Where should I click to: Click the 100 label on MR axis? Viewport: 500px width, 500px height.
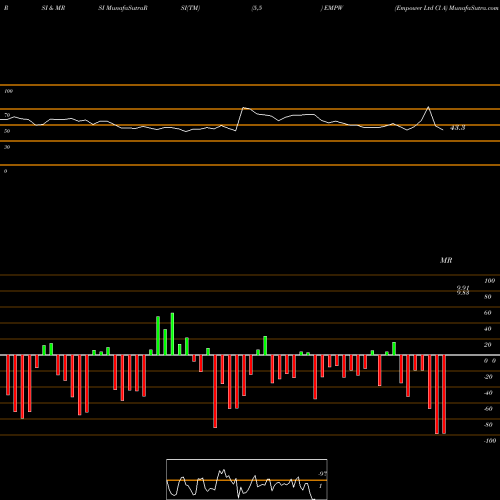pyautogui.click(x=489, y=281)
